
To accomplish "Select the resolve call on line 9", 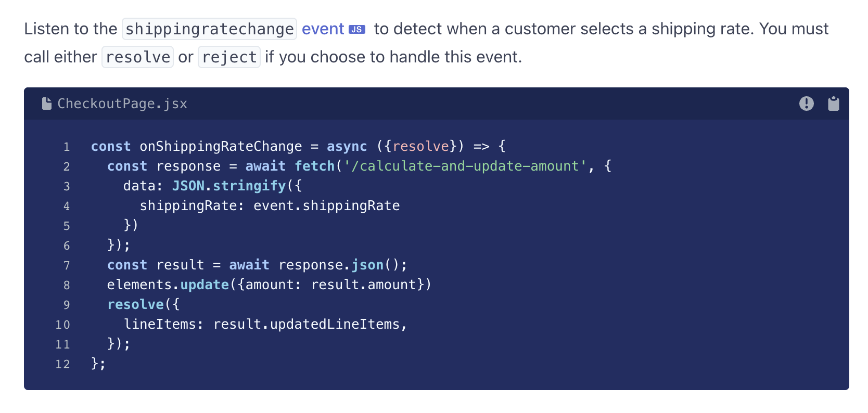I will click(x=135, y=304).
